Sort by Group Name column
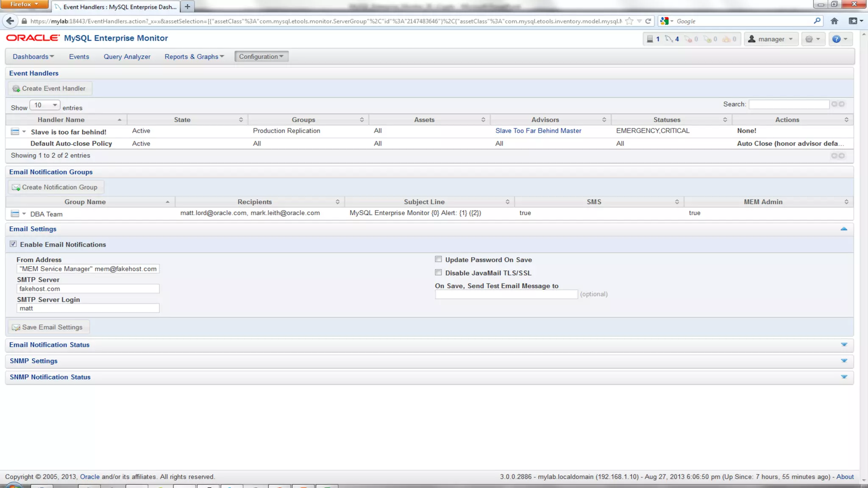868x488 pixels. (x=90, y=202)
